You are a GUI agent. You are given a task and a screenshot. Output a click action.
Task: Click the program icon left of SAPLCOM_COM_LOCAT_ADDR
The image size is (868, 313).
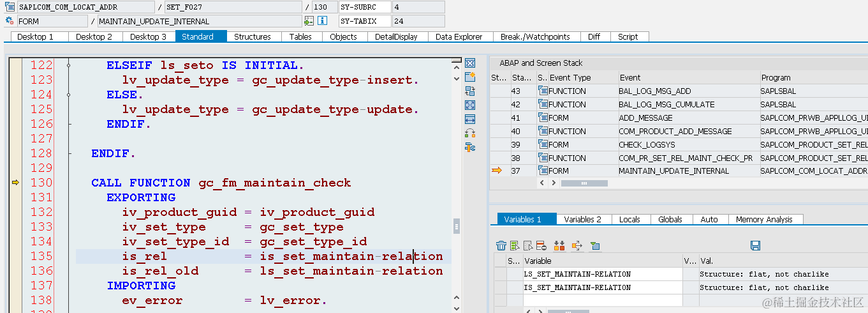10,7
